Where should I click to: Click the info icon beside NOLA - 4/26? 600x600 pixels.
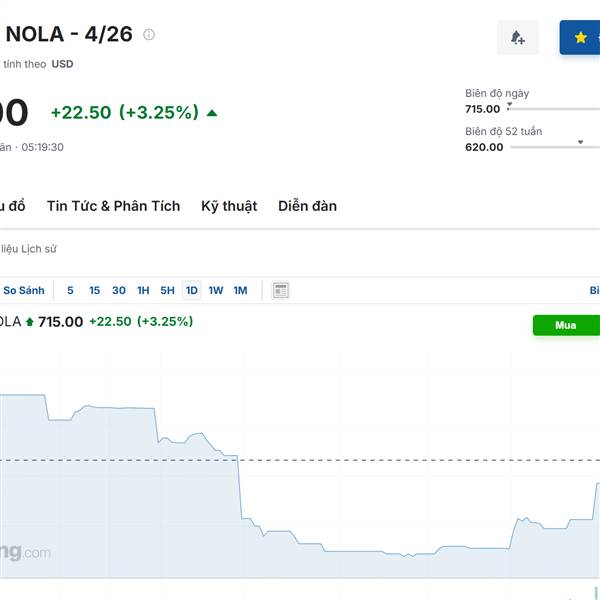149,35
